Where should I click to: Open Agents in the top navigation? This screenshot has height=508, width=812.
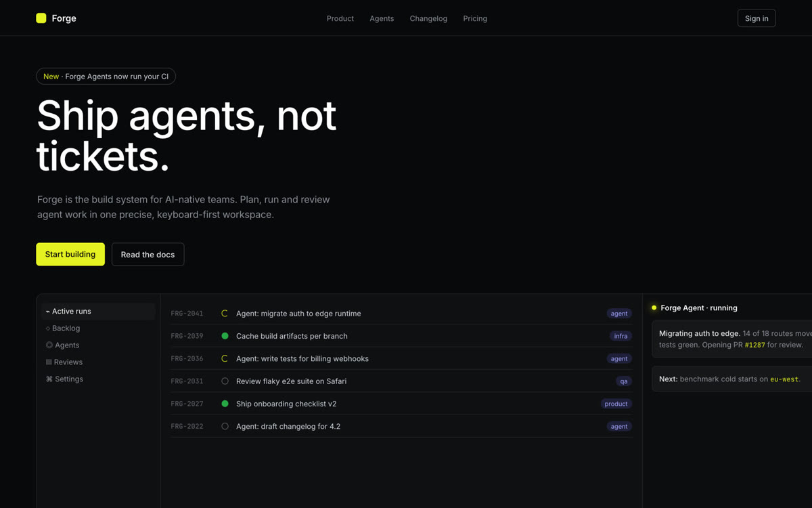[382, 18]
